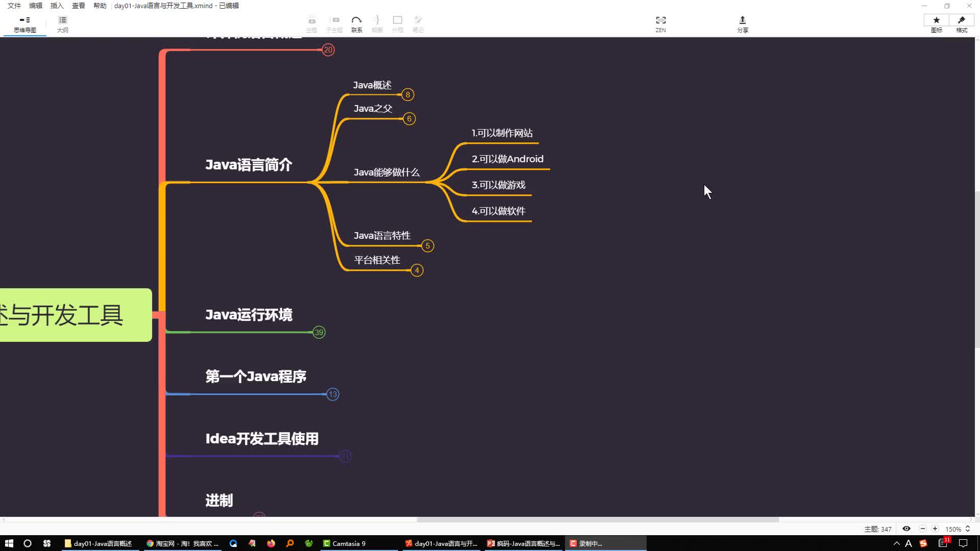Enter ZEN mode
The image size is (980, 551).
[x=660, y=24]
